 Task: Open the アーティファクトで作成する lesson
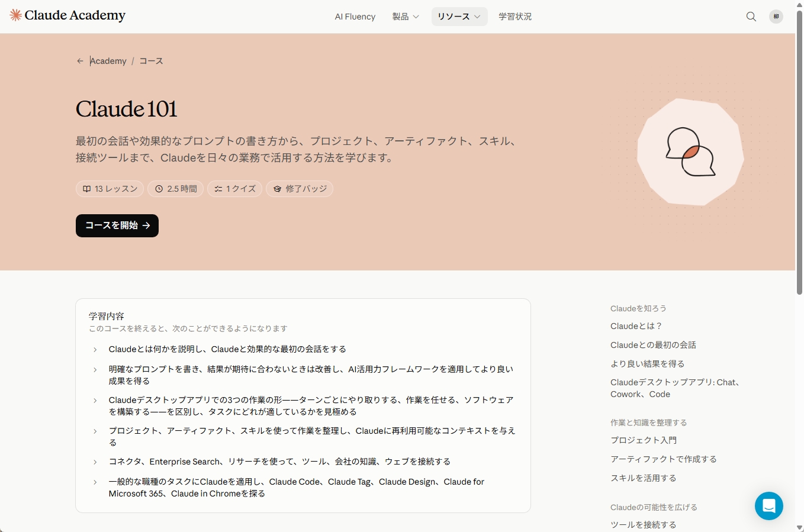pos(664,459)
